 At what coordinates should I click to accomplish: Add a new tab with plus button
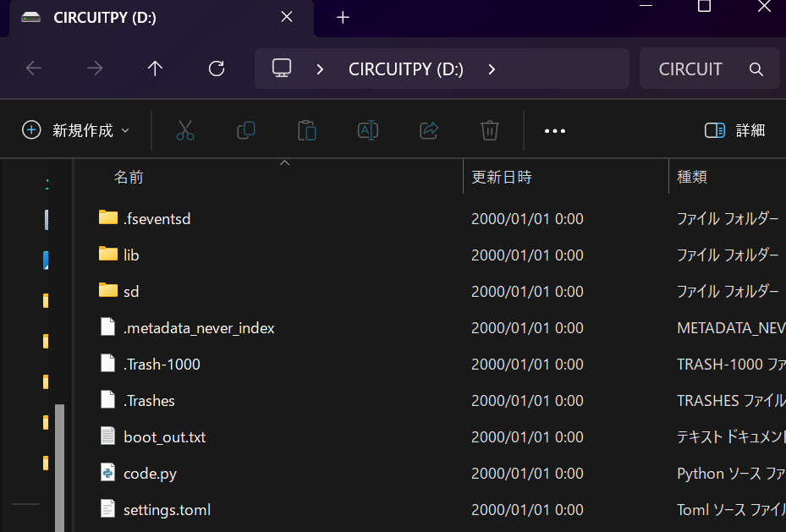[343, 18]
